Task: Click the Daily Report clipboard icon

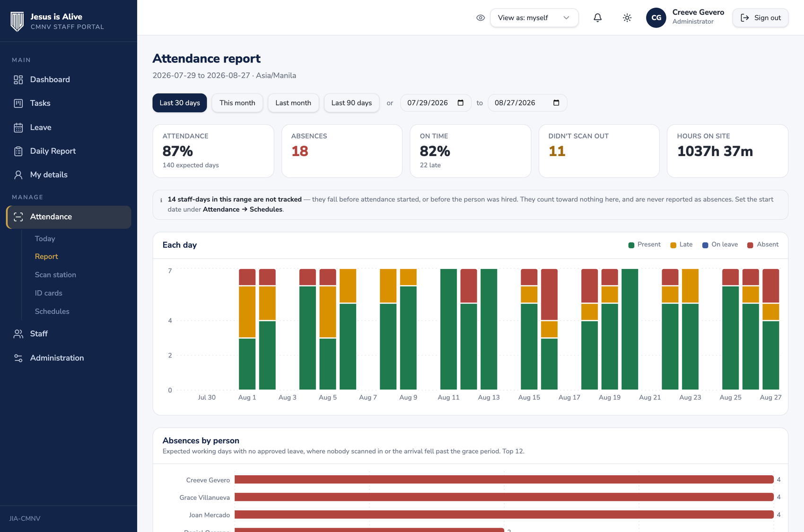Action: coord(18,151)
